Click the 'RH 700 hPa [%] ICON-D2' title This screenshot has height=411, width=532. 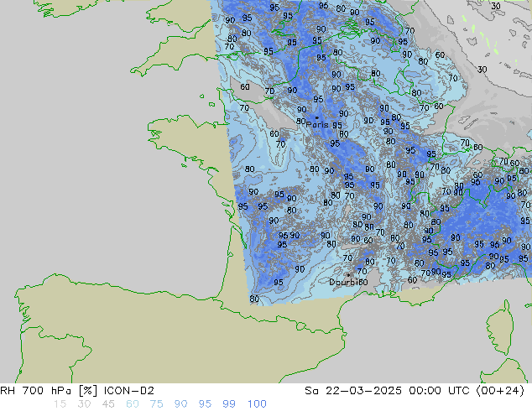[x=77, y=391]
